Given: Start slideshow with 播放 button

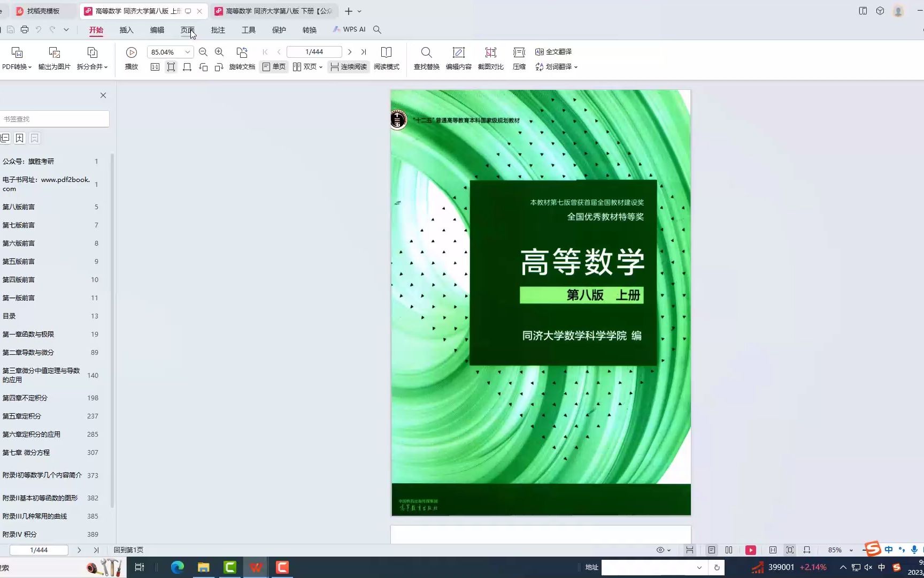Looking at the screenshot, I should click(x=132, y=58).
